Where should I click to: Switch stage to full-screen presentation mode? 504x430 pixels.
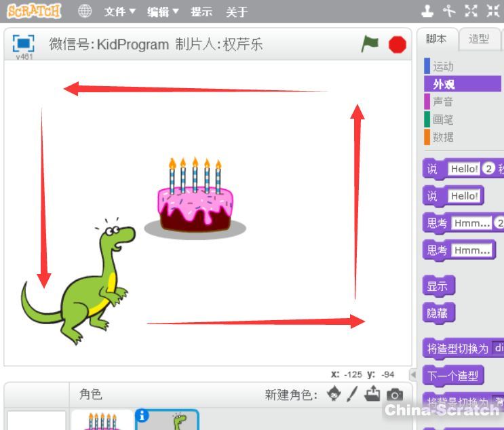point(23,43)
